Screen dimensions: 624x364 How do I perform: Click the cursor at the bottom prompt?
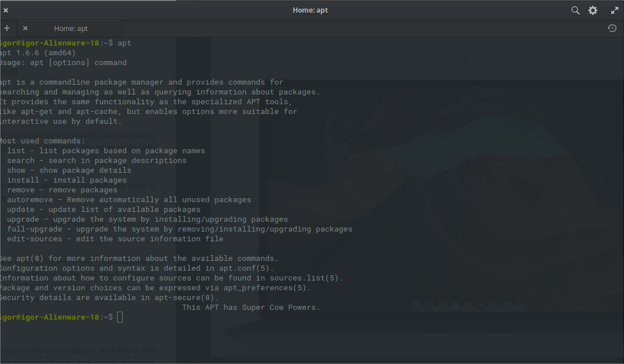120,317
